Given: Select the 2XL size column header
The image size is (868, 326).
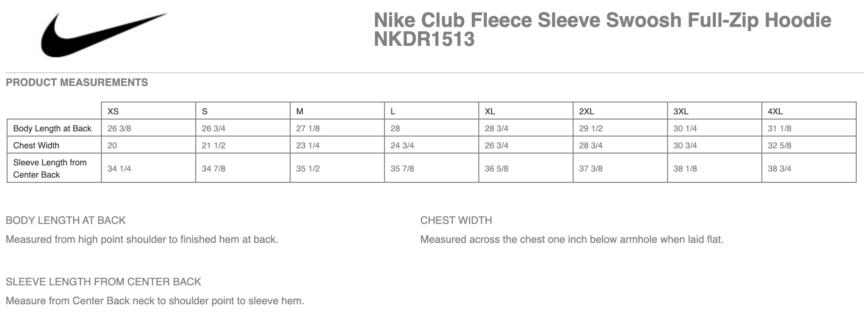Looking at the screenshot, I should [x=620, y=111].
